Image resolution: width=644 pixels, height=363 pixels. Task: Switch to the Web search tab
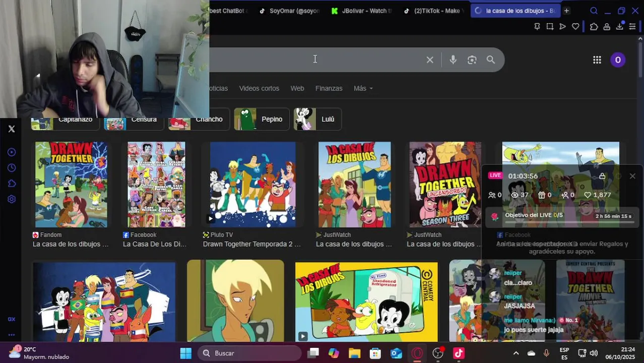[297, 88]
